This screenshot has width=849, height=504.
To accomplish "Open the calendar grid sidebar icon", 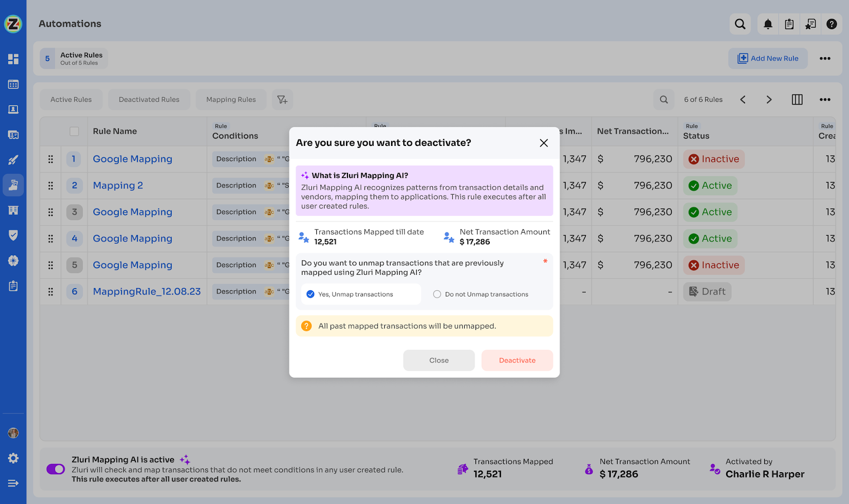I will tap(13, 84).
